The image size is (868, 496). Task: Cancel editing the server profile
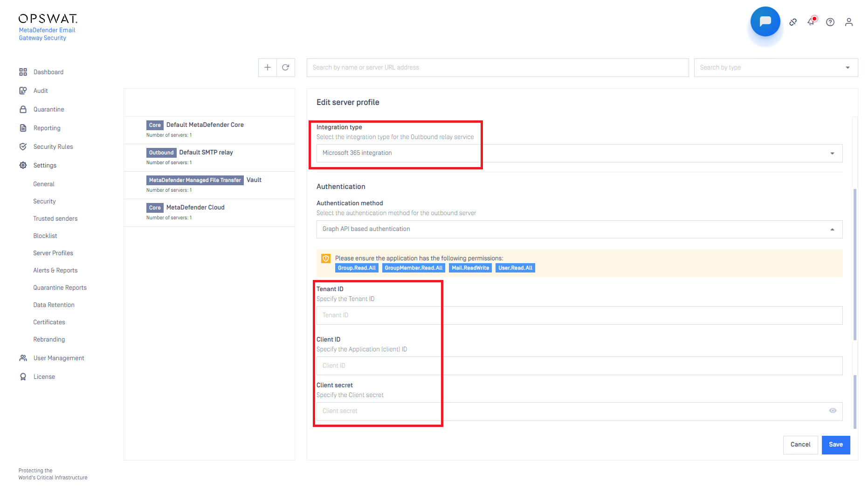[x=800, y=445]
